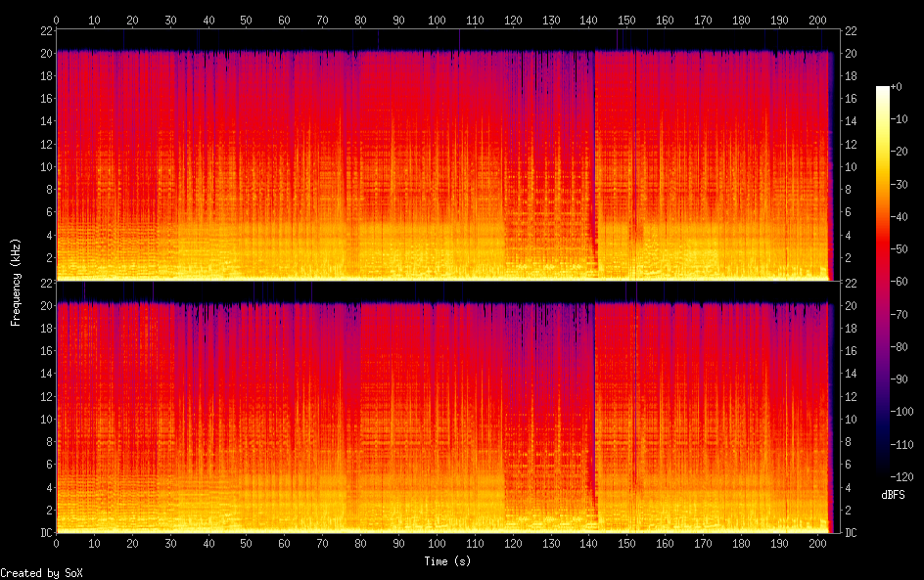Click the '-90' color scale label
This screenshot has width=924, height=580.
tap(899, 379)
